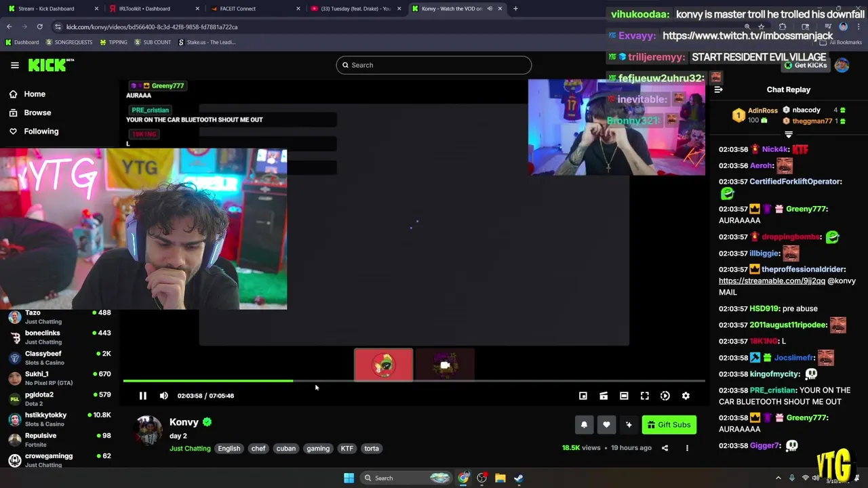Expand the leaderboard chevron under AdinRoss
The image size is (868, 488).
(788, 134)
